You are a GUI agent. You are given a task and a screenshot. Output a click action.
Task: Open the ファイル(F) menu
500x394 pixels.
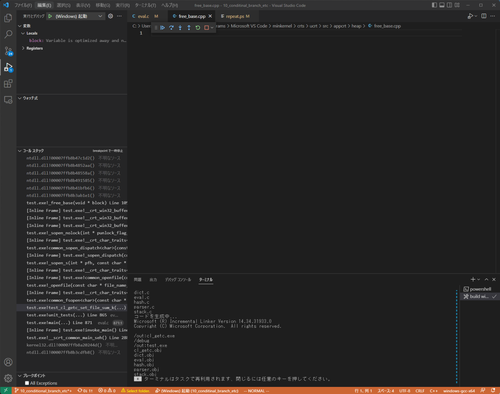click(23, 5)
